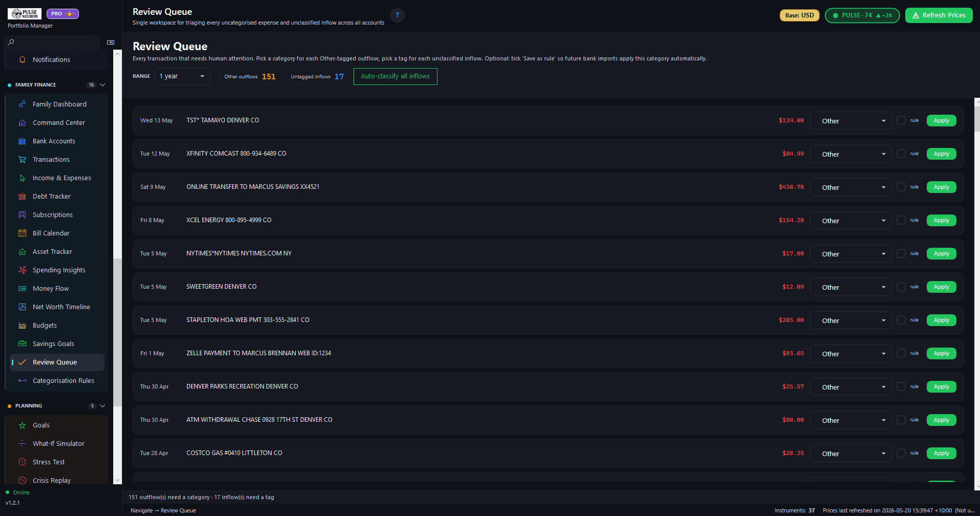Viewport: 980px width, 516px height.
Task: Open category dropdown for XFINITY COMCAST
Action: pos(850,154)
